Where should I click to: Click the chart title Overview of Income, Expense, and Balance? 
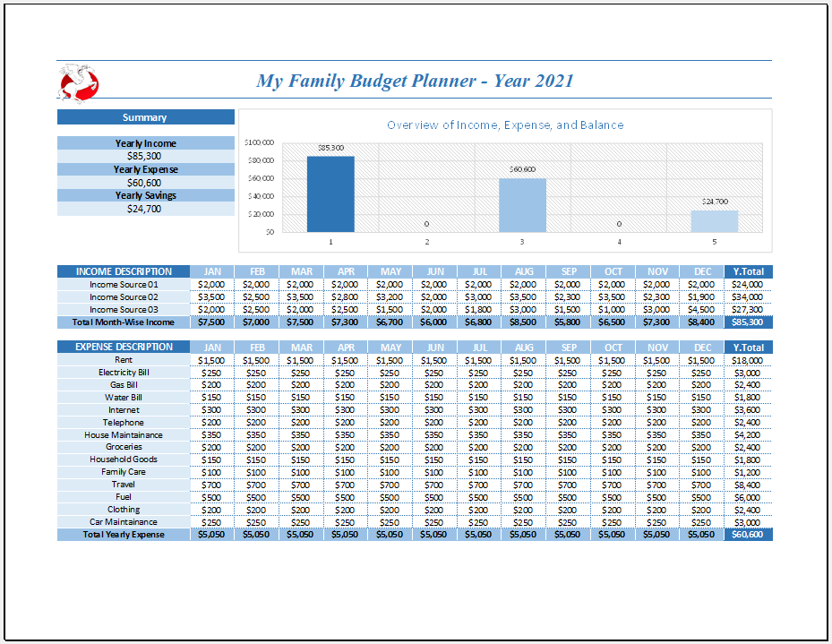click(503, 125)
